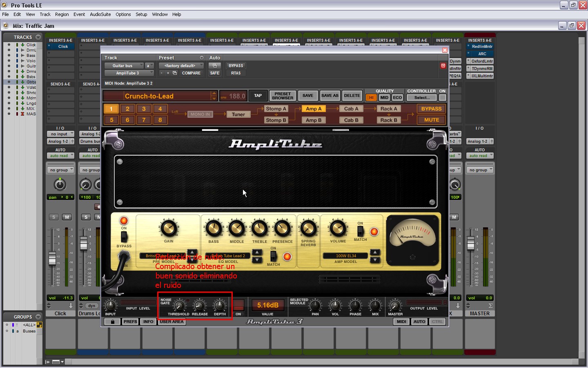This screenshot has width=588, height=368.
Task: Click the DELETE preset button
Action: [352, 96]
